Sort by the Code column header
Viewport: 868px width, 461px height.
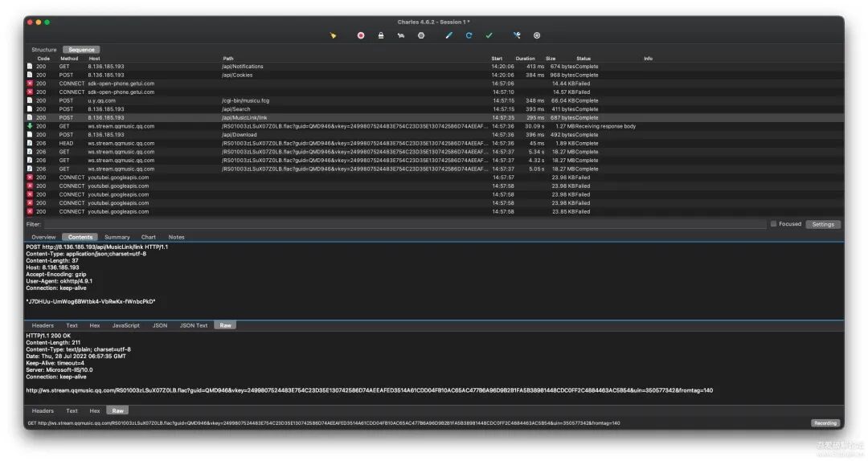pos(43,58)
